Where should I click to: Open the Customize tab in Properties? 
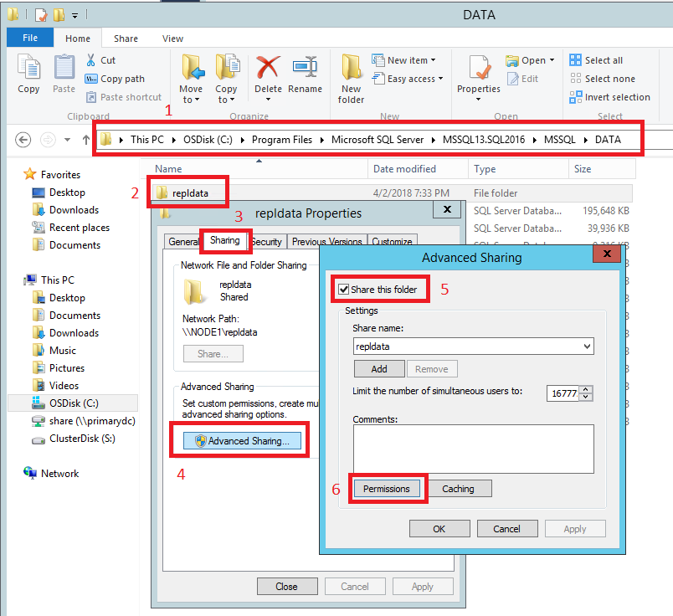pos(392,242)
